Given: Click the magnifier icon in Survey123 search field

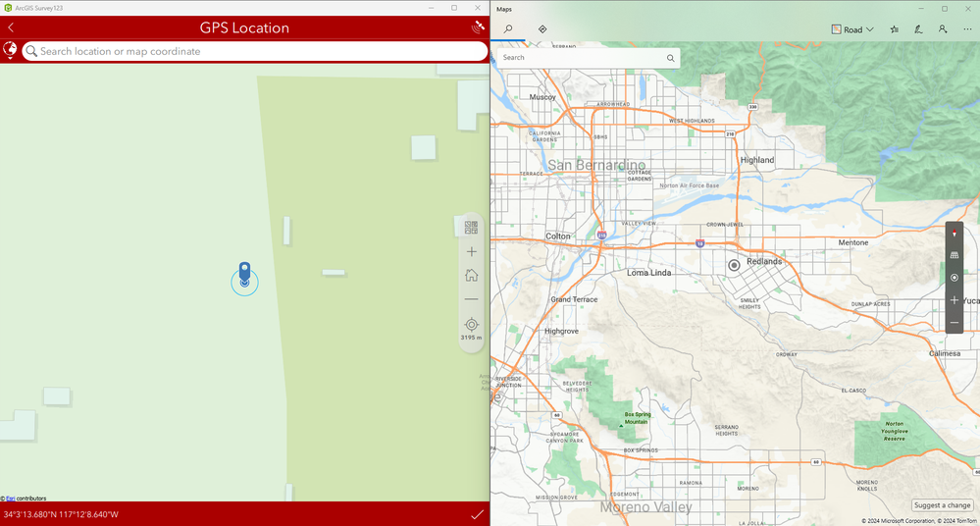Looking at the screenshot, I should point(31,51).
